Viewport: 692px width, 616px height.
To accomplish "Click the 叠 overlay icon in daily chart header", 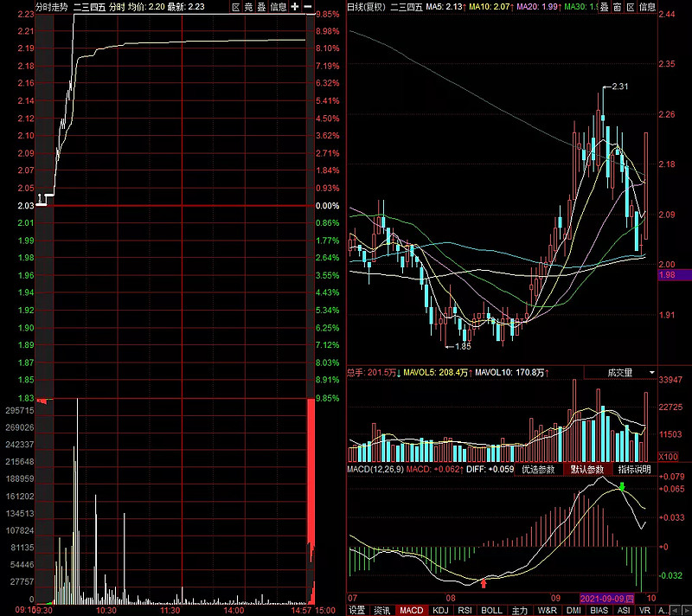I will point(604,7).
